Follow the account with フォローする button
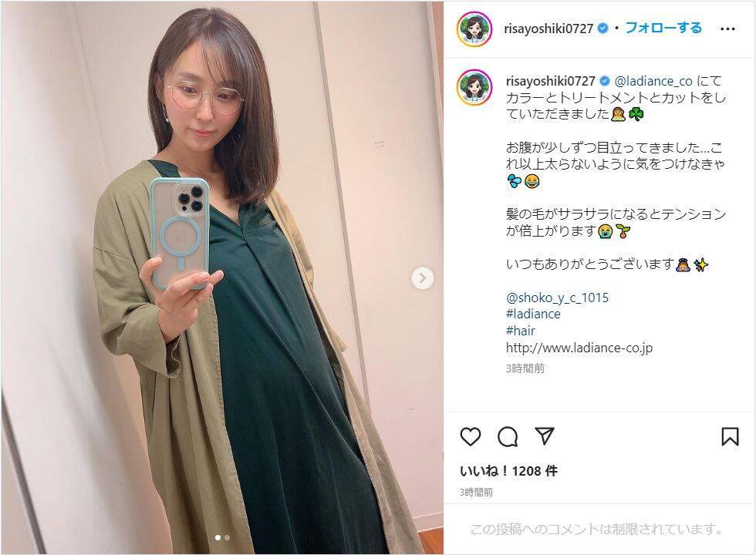Screen dimensions: 756x555 (663, 28)
